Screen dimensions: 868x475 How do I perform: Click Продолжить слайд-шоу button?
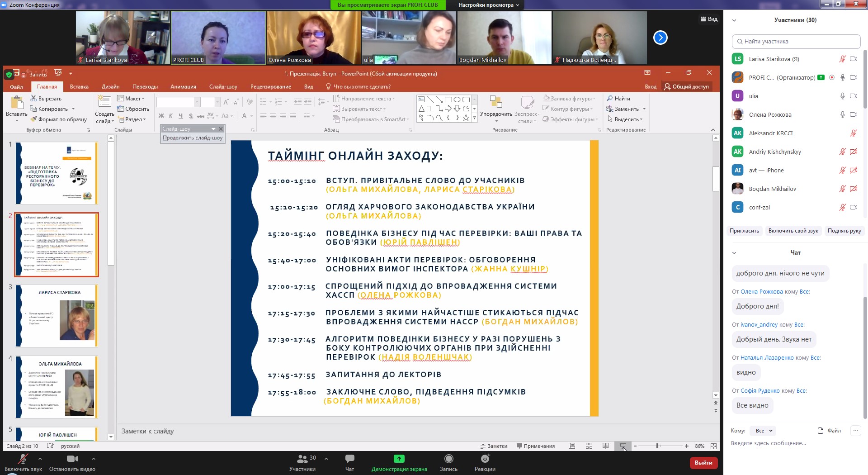[x=193, y=138]
